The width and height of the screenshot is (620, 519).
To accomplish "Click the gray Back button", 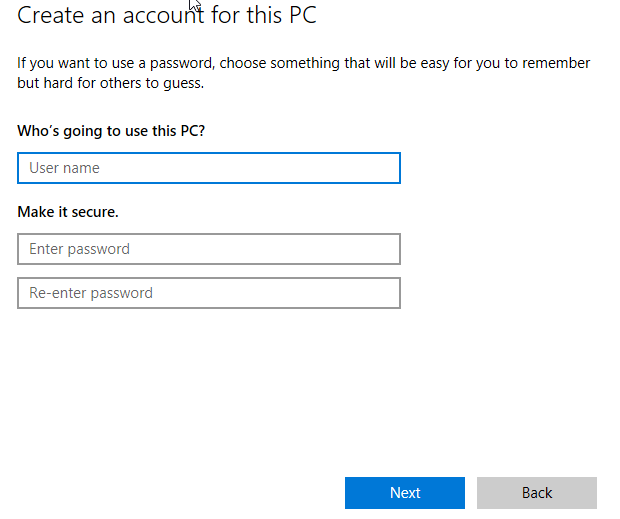I will point(536,493).
